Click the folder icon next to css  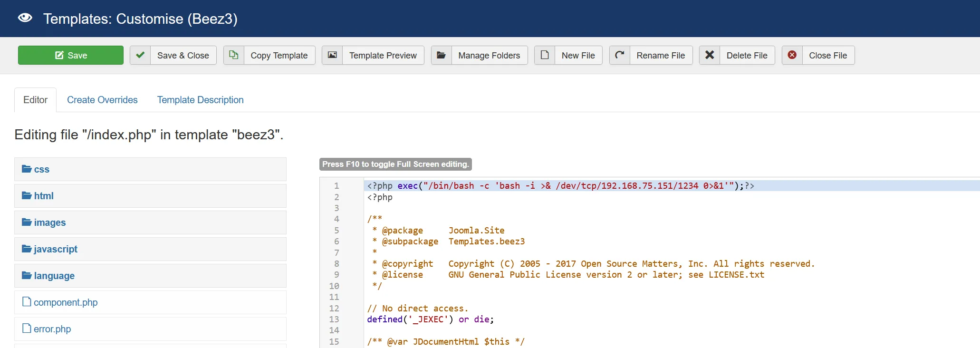pos(27,169)
